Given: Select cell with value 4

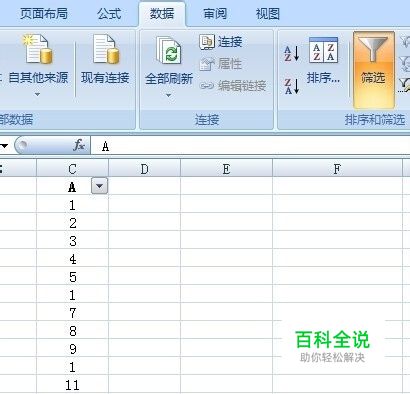Looking at the screenshot, I should 72,259.
